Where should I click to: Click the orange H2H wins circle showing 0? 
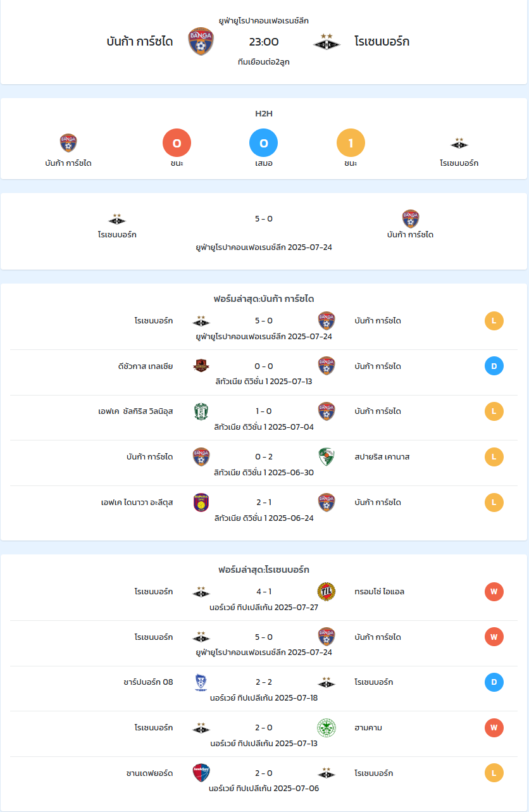click(x=177, y=143)
